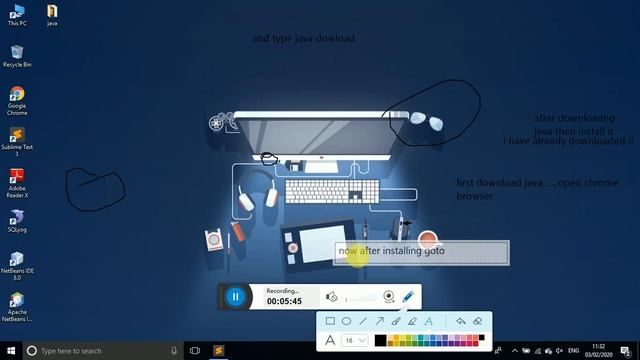Image resolution: width=640 pixels, height=360 pixels.
Task: Open the java folder on desktop
Action: point(52,16)
